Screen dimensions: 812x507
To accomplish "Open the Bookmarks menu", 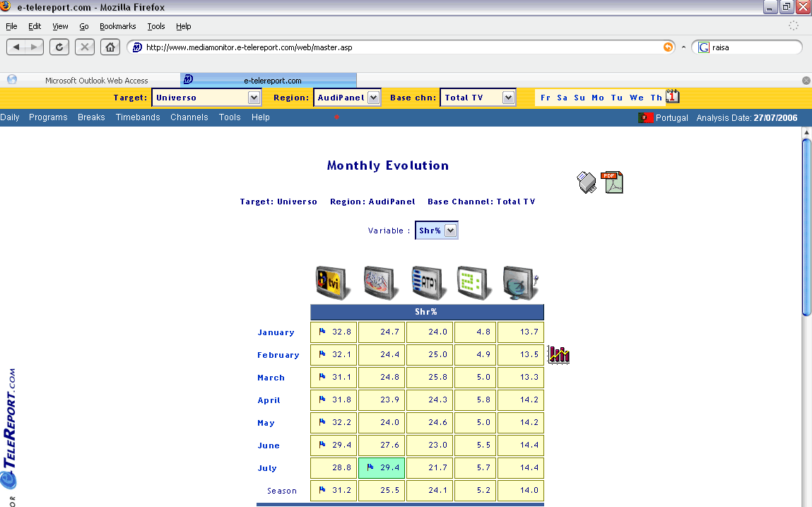I will (x=117, y=26).
